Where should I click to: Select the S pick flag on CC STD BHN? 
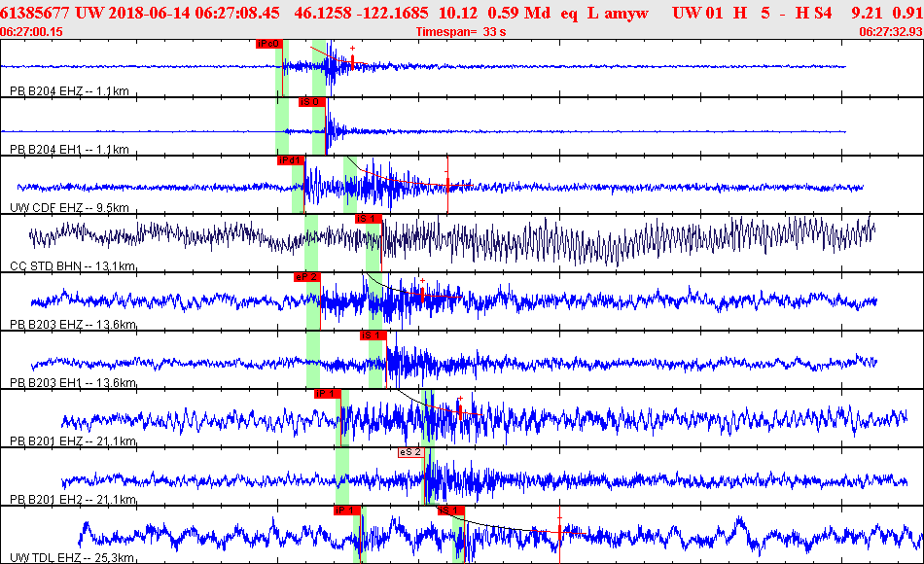pyautogui.click(x=369, y=219)
